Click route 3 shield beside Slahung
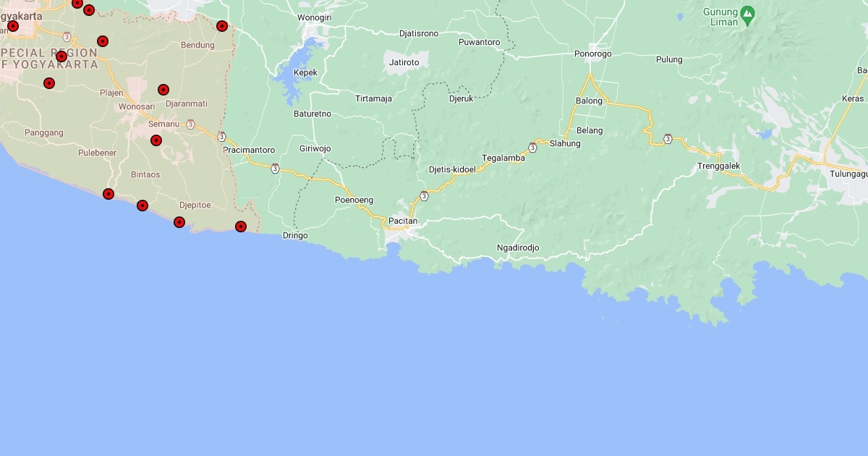 532,148
